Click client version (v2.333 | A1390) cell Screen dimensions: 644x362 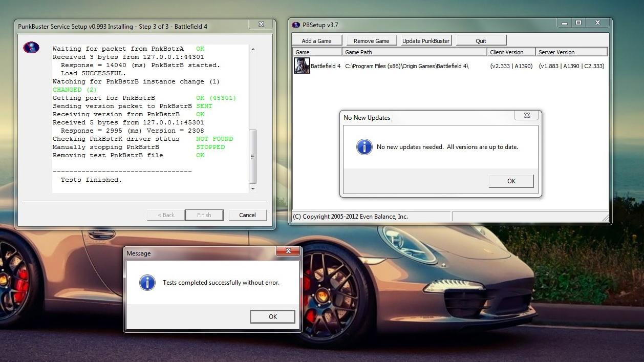[511, 66]
